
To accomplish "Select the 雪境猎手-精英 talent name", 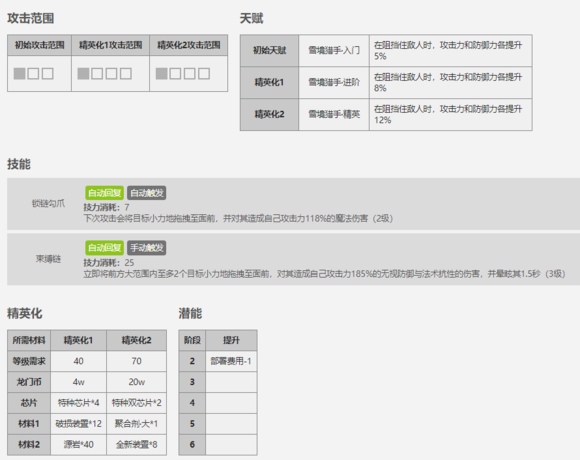I will tap(334, 114).
